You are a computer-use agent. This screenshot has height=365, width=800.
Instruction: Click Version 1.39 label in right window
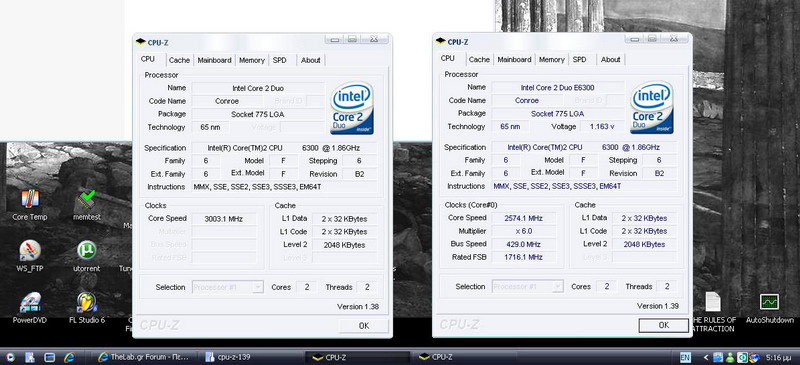coord(658,306)
